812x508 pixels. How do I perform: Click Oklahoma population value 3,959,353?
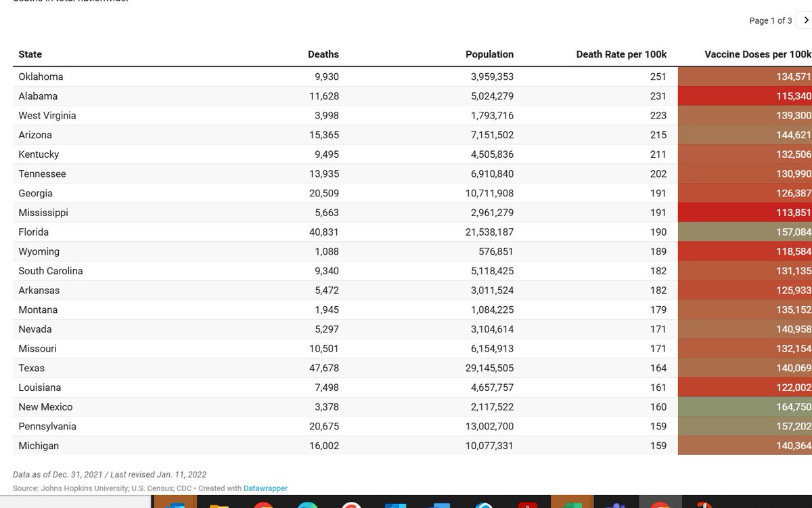[x=493, y=77]
